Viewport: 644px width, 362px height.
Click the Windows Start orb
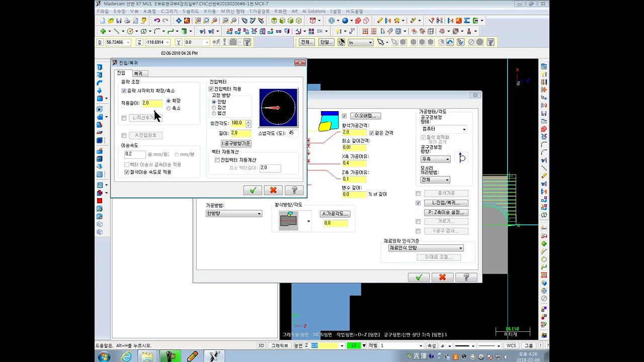(104, 356)
